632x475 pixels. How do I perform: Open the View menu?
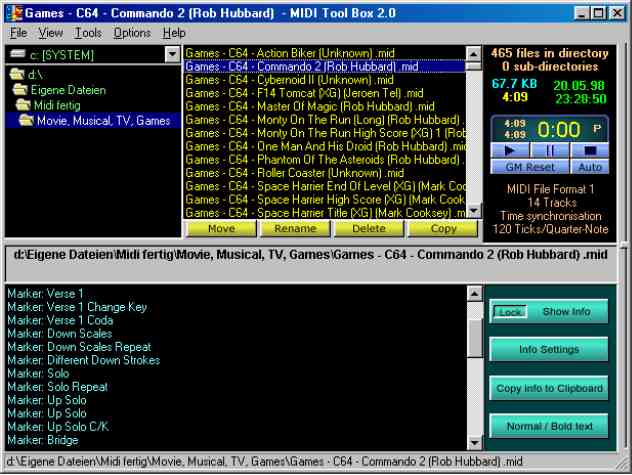(x=50, y=33)
